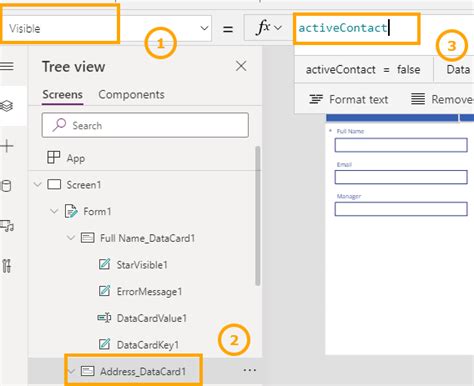474x386 pixels.
Task: Click the DataCardValue1 text input icon
Action: click(x=104, y=318)
